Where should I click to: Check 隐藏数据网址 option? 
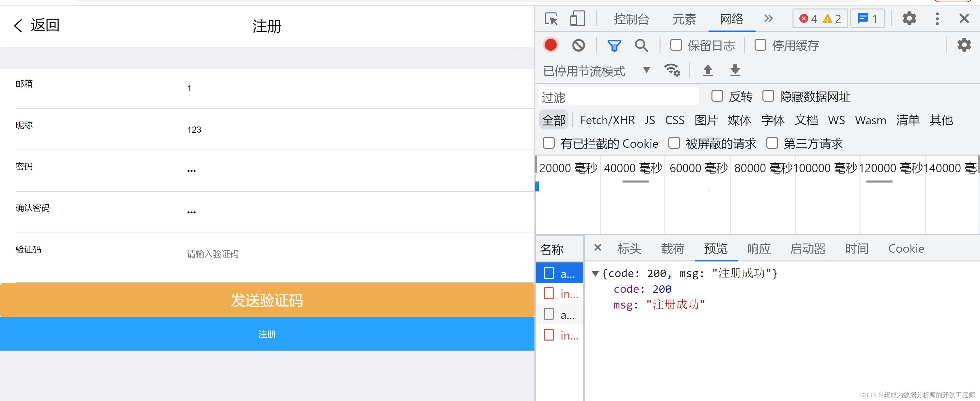[x=768, y=96]
